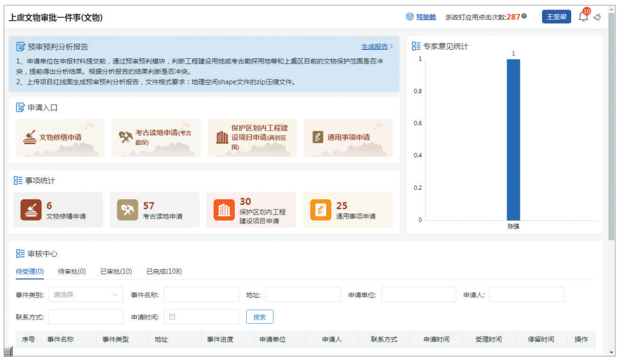Image resolution: width=620 pixels, height=364 pixels.
Task: Click the 王坚梁 user button
Action: (x=556, y=17)
